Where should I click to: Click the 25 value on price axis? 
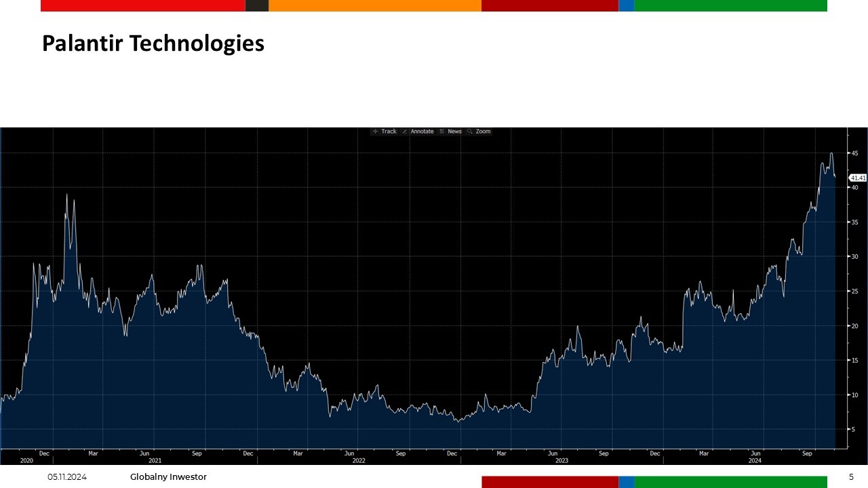click(x=855, y=291)
